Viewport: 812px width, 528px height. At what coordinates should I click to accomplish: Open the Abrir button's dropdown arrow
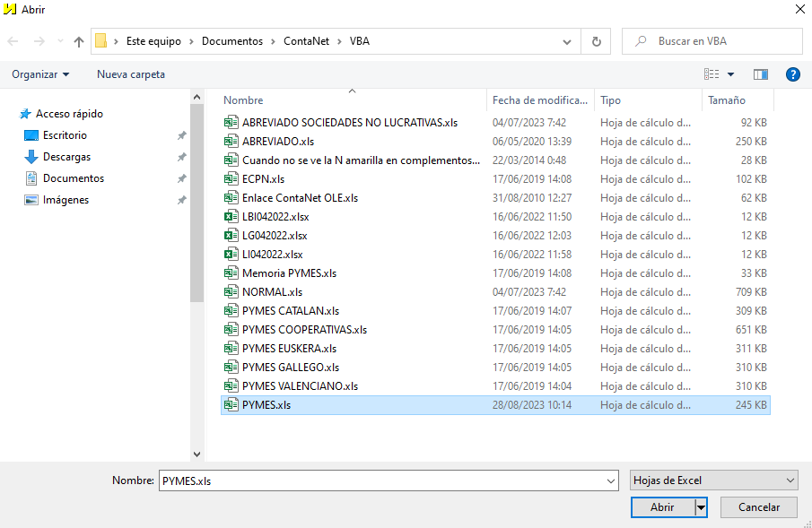[x=701, y=507]
